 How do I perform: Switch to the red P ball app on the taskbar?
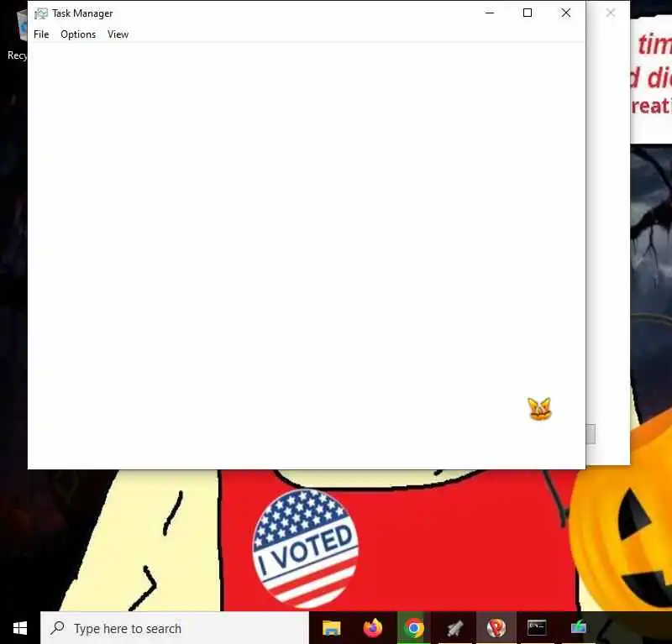click(496, 628)
